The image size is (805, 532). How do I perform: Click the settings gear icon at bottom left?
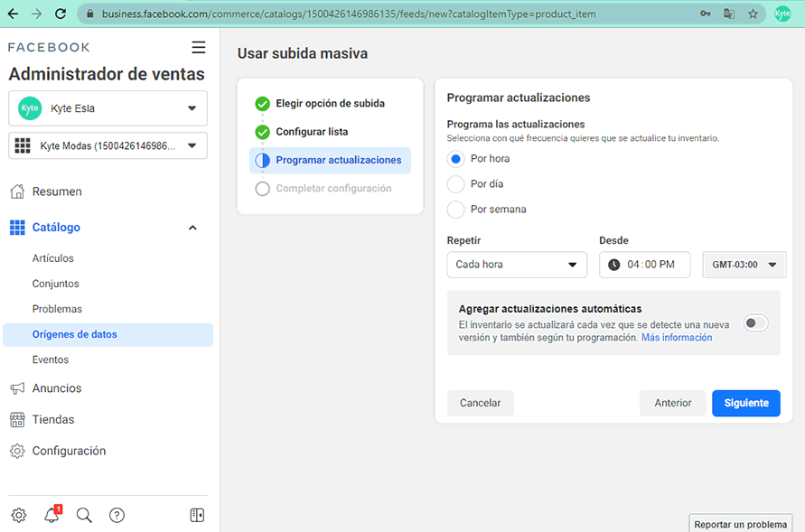click(x=19, y=515)
